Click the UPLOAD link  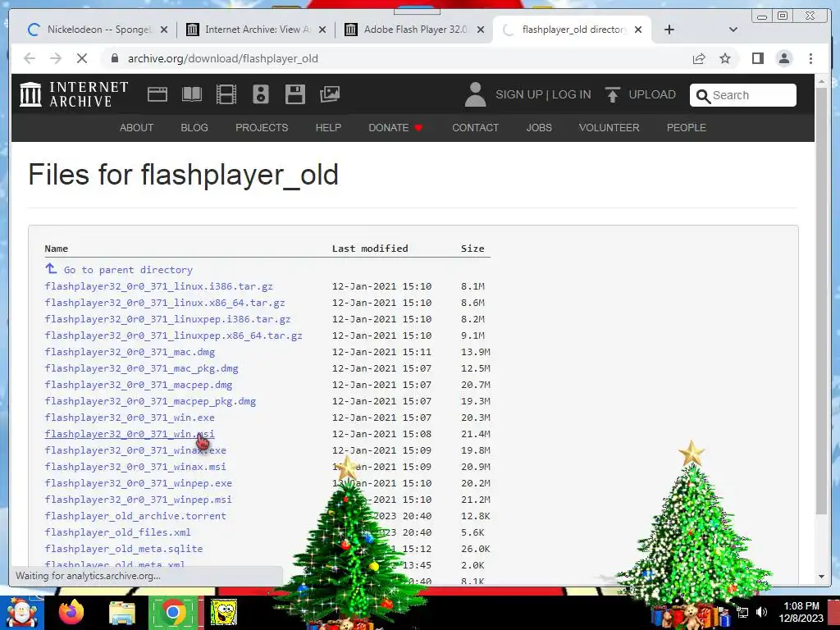point(652,94)
